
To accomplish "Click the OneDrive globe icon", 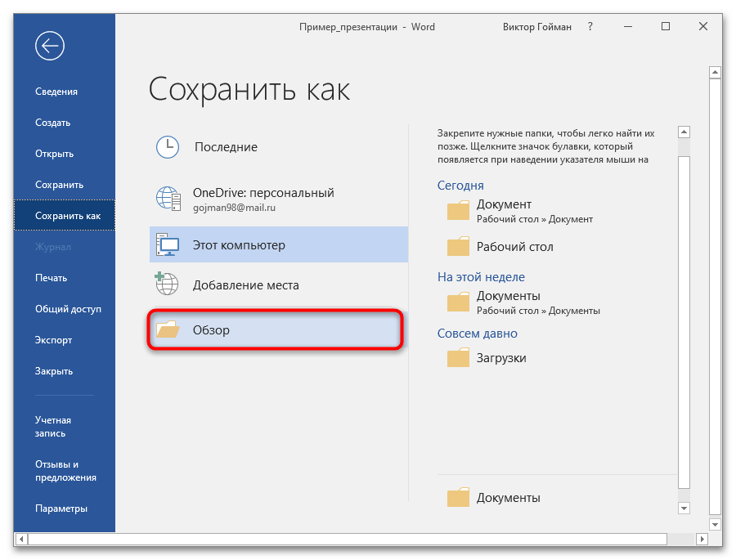I will pyautogui.click(x=168, y=199).
